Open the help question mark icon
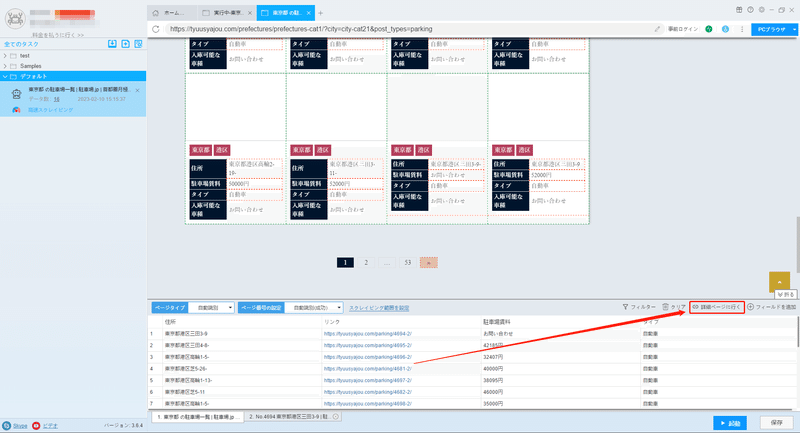Image resolution: width=800 pixels, height=433 pixels. 751,10
